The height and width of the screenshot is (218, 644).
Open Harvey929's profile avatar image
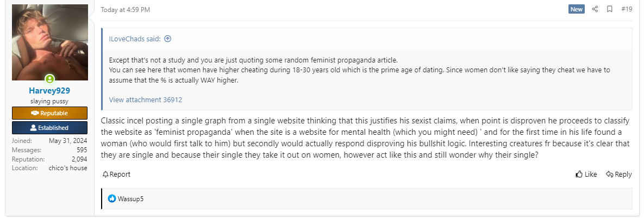pos(49,42)
